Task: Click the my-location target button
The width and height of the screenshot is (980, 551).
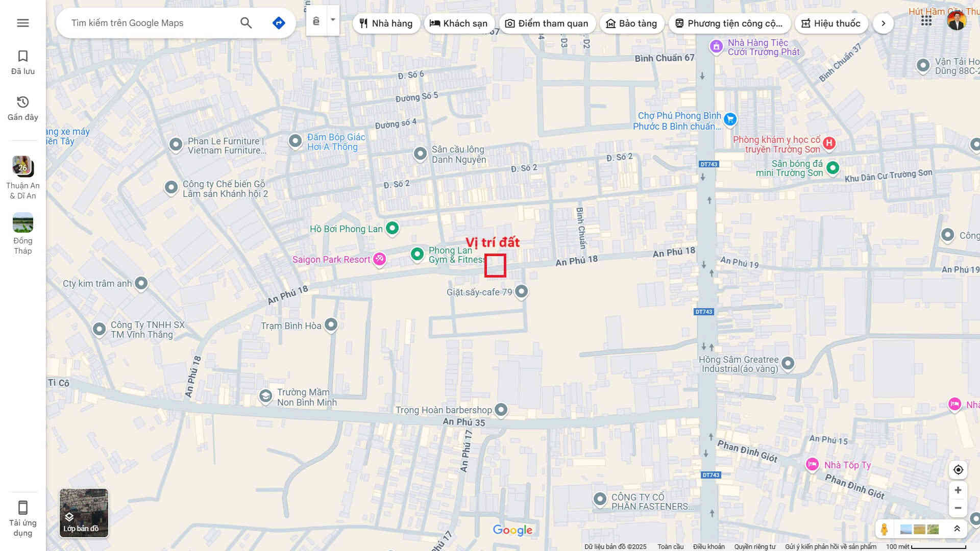Action: click(958, 470)
